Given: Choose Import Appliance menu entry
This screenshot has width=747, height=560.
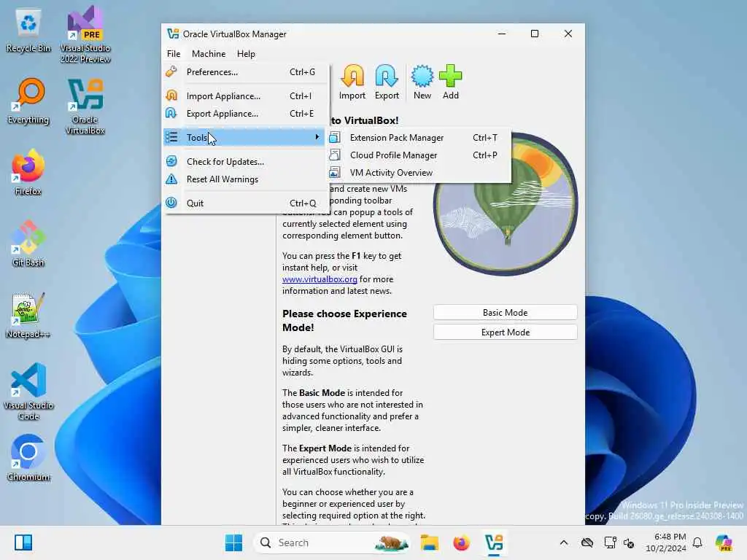Looking at the screenshot, I should click(x=246, y=96).
